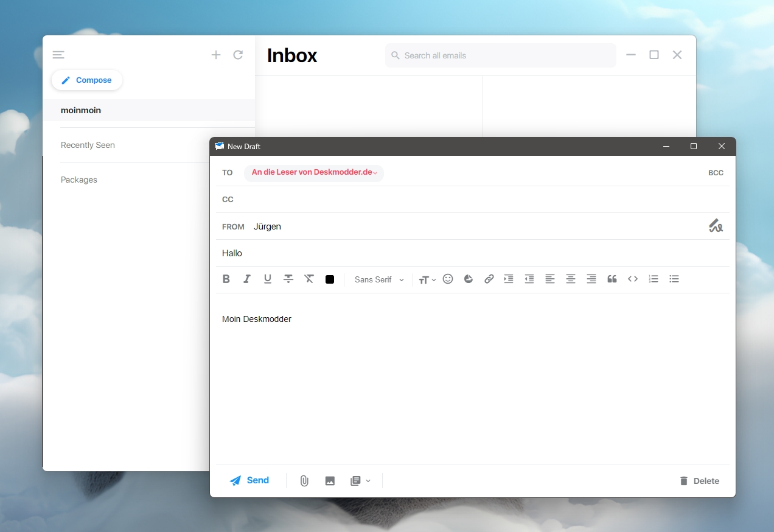The image size is (774, 532).
Task: Show the BCC field
Action: [716, 173]
